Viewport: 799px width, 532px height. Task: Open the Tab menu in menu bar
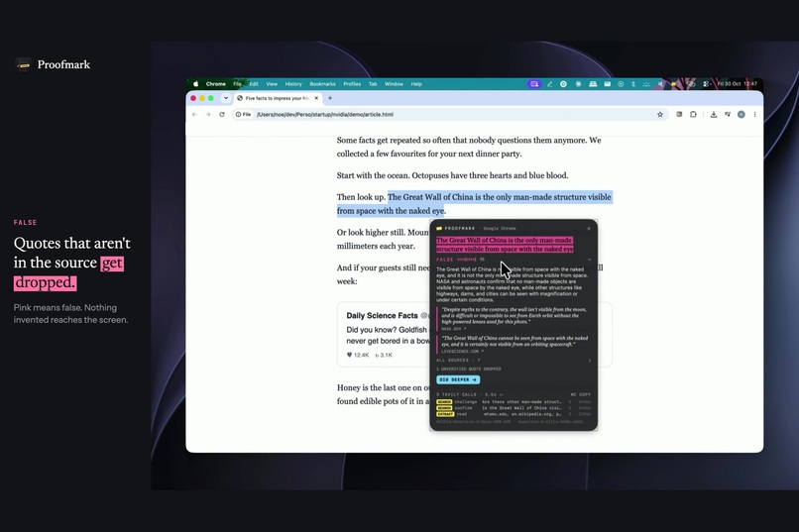coord(373,84)
